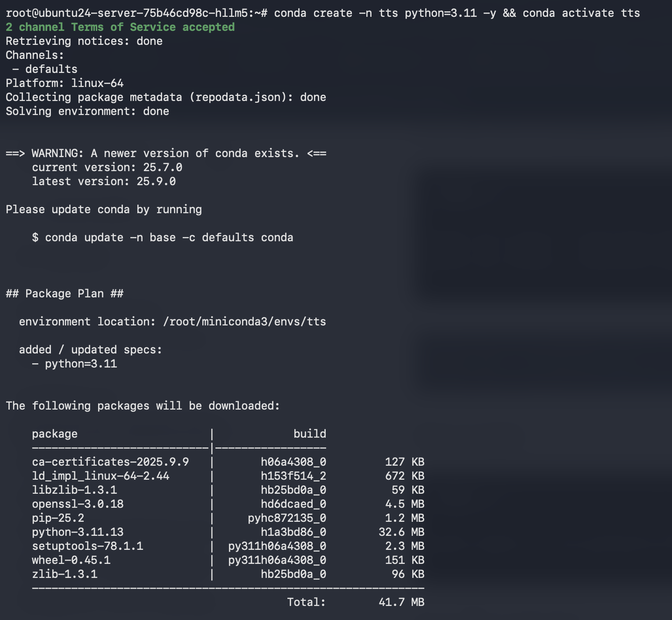Viewport: 672px width, 620px height.
Task: Click the environment location path /root/miniconda3/envs/tts
Action: coord(244,322)
